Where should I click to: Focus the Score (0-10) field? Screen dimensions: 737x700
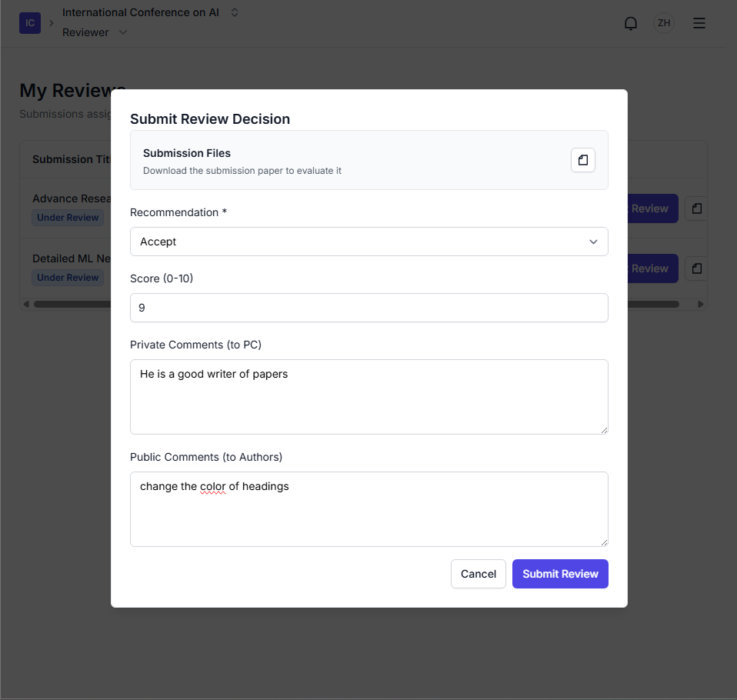pyautogui.click(x=368, y=308)
